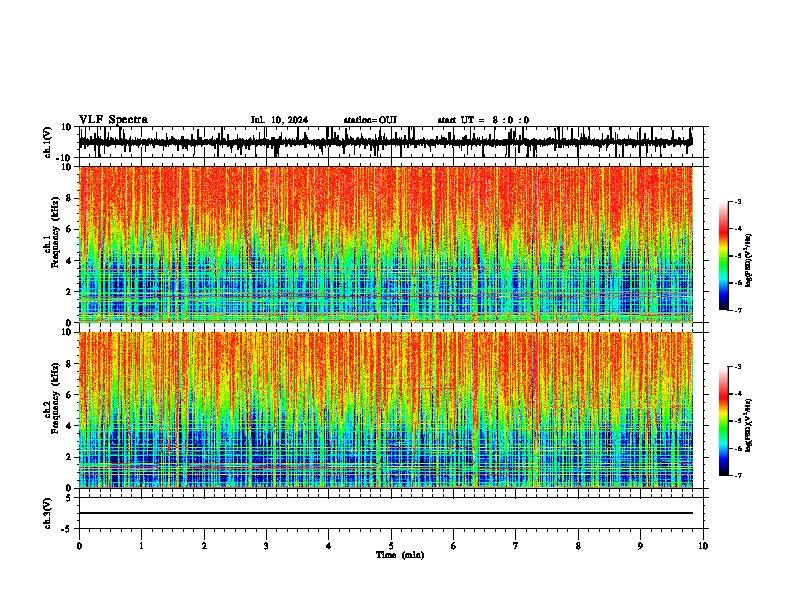Image resolution: width=792 pixels, height=612 pixels.
Task: Click the ch.2 colorbar 'log(PSD)' unit label
Action: pos(749,425)
